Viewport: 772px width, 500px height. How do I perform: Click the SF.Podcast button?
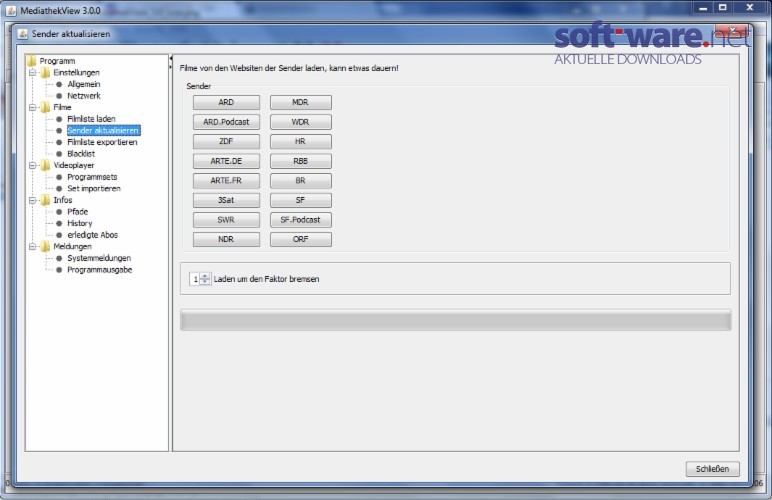point(300,220)
